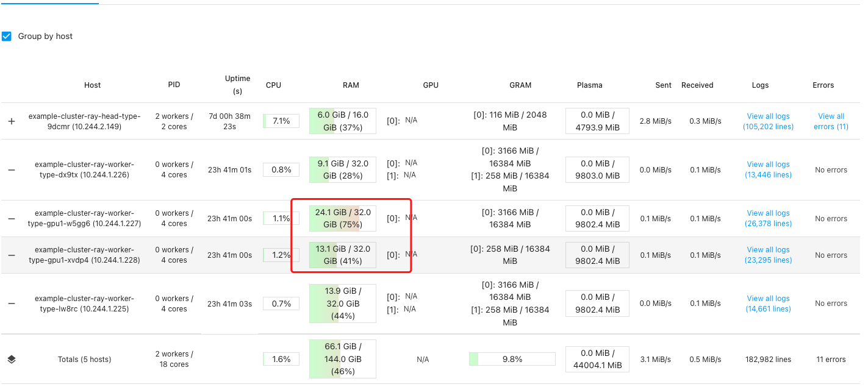Click Plasma totals 0.0 MiB / 44004.1 MiB
Screen dimensions: 868x387
pyautogui.click(x=597, y=359)
